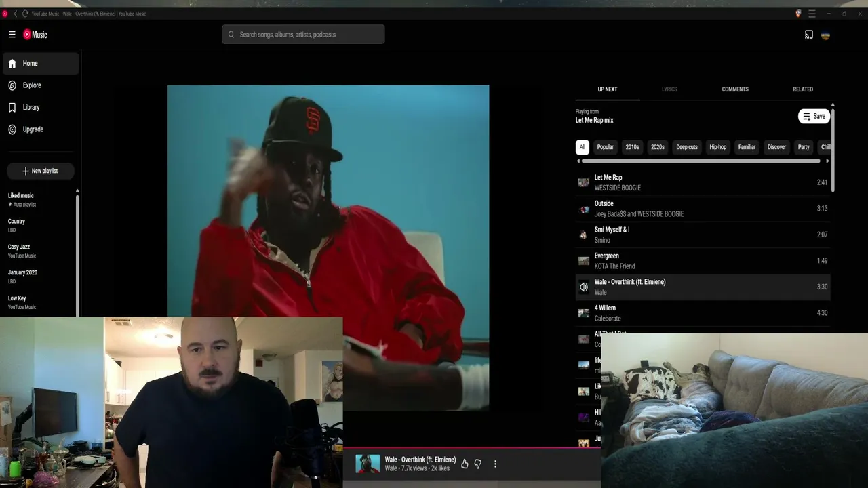This screenshot has width=868, height=488.
Task: Click the search magnifier icon
Action: coord(231,35)
